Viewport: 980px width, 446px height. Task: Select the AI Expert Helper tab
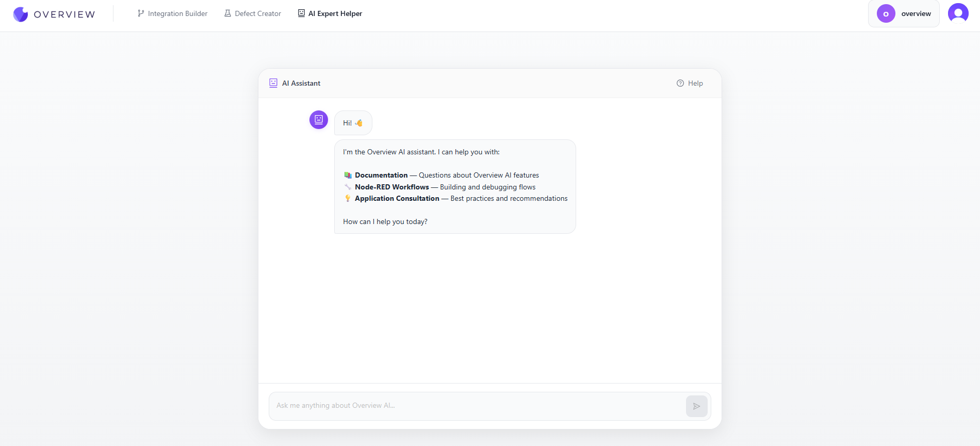335,13
